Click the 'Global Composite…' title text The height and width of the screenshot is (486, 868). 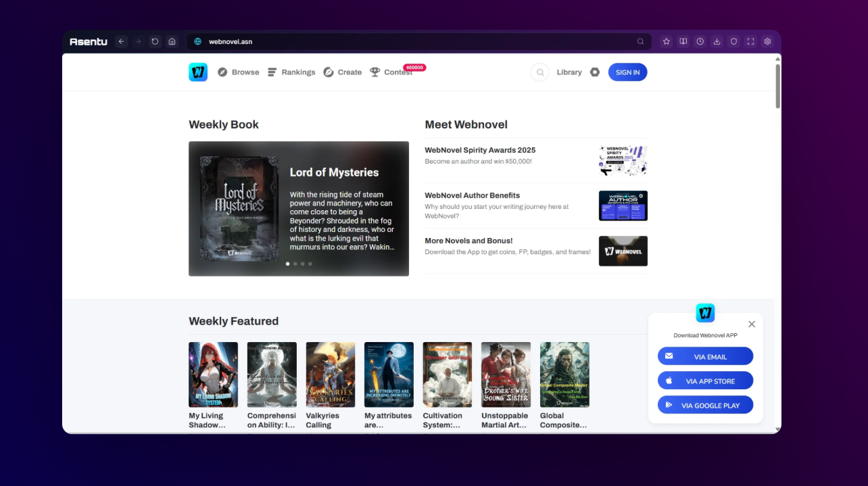coord(564,420)
